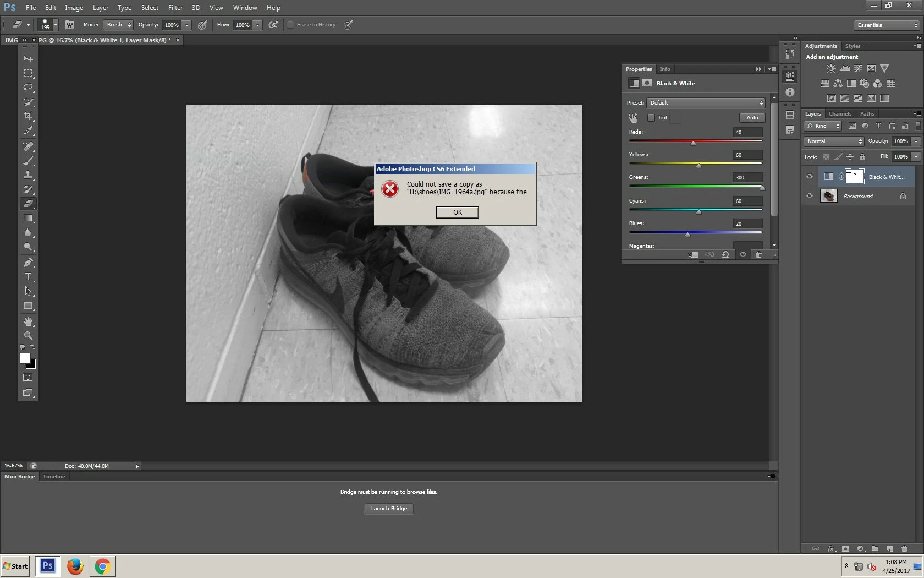The width and height of the screenshot is (924, 578).
Task: Delete adjustment layer from Properties panel
Action: click(759, 255)
